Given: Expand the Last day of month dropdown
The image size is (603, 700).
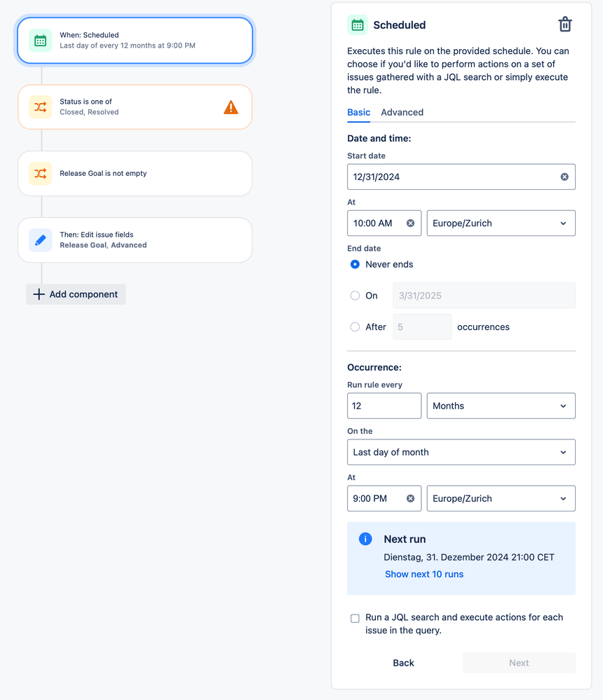Looking at the screenshot, I should pos(461,452).
